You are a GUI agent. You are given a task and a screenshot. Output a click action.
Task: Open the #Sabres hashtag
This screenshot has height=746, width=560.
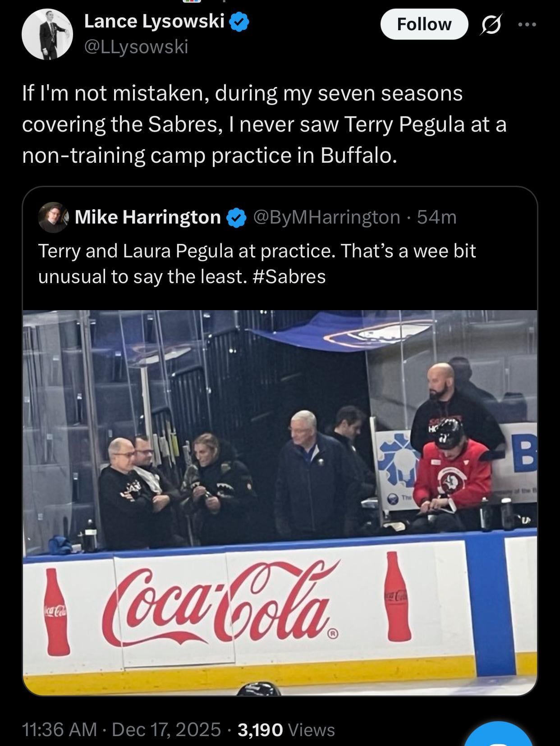pyautogui.click(x=289, y=277)
